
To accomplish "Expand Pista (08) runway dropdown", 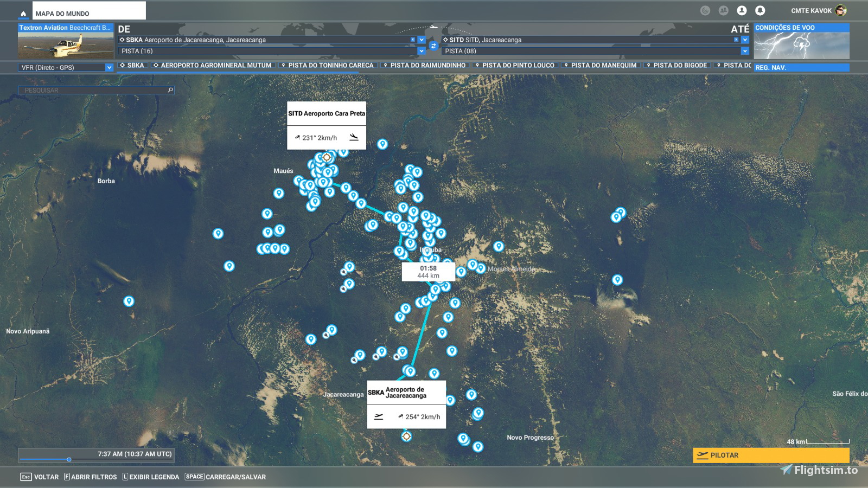I will point(745,51).
